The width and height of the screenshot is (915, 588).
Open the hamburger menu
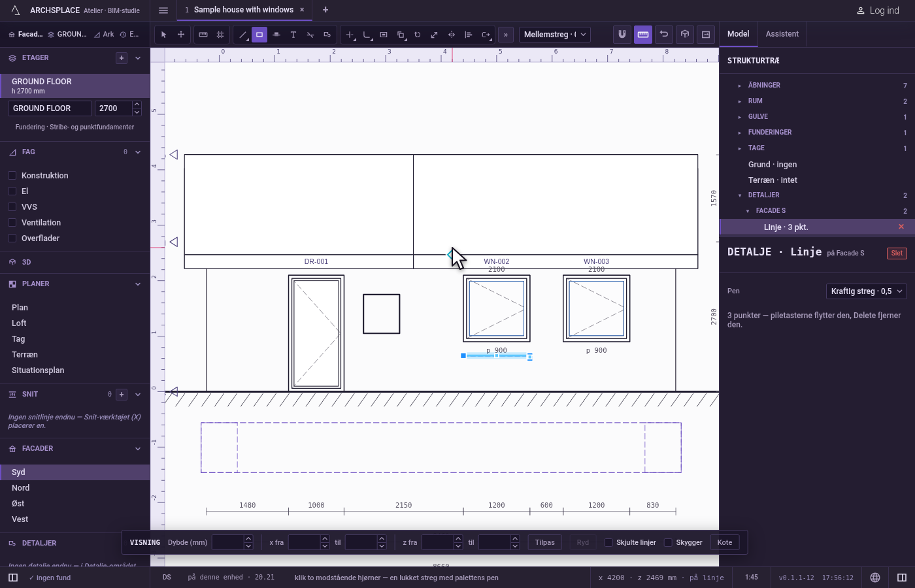163,10
